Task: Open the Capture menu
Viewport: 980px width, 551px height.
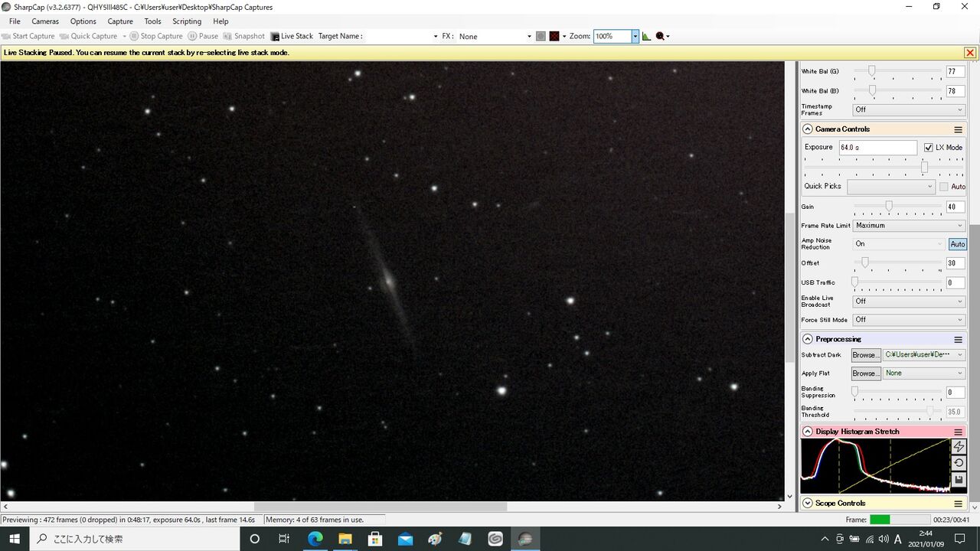Action: point(120,21)
